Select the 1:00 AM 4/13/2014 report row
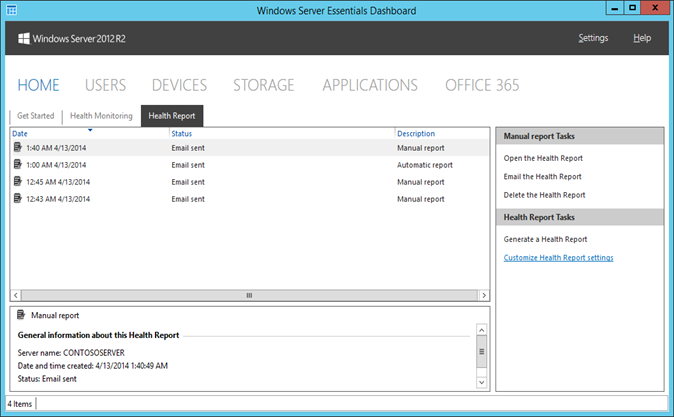Viewport: 674px width, 417px height. point(250,165)
